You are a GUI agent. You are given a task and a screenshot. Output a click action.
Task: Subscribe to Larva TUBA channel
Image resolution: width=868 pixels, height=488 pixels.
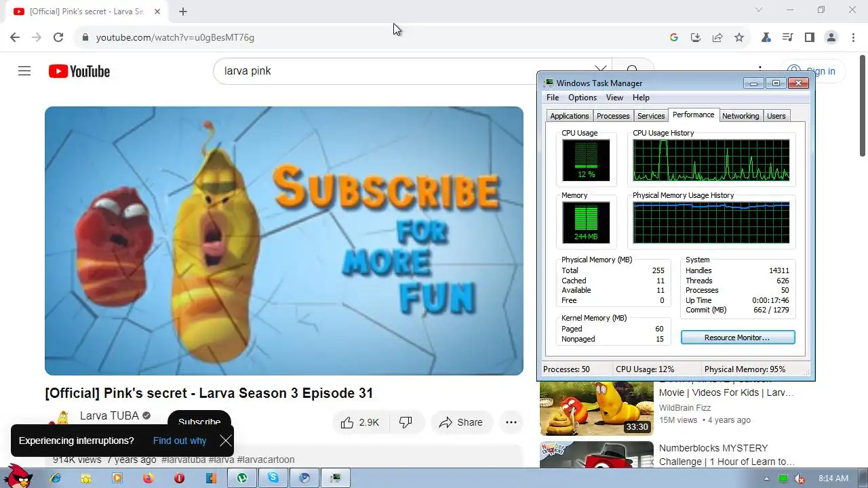tap(199, 421)
